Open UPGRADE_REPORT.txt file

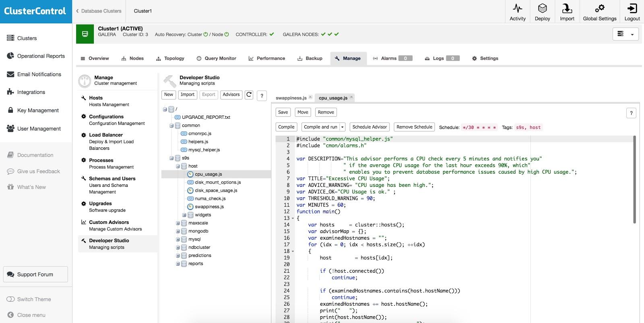pyautogui.click(x=206, y=117)
